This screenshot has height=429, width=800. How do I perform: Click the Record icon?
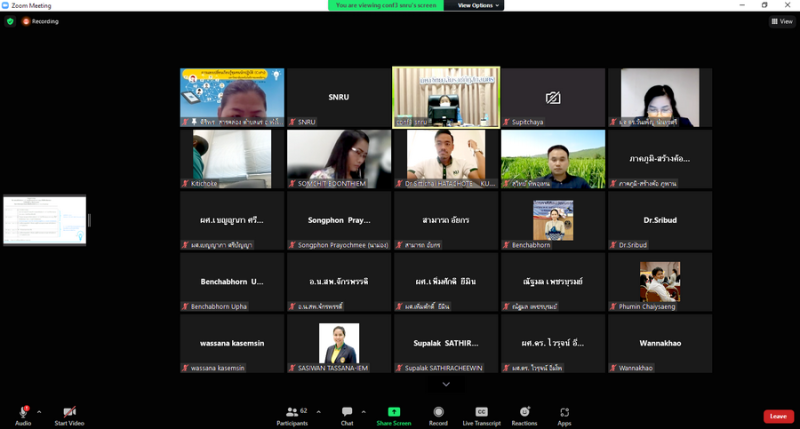[438, 412]
